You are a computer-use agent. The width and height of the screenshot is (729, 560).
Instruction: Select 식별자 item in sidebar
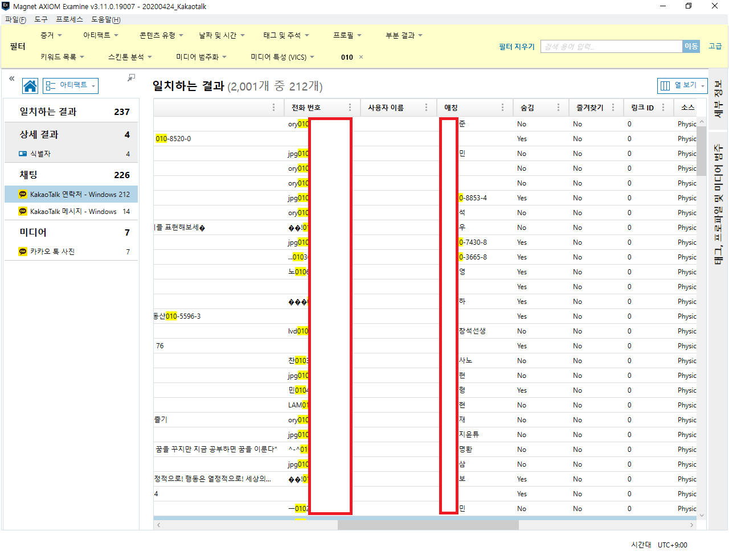click(71, 154)
